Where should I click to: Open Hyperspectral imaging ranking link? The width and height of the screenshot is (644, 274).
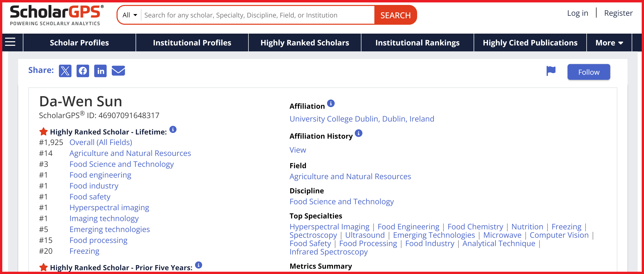pos(109,208)
